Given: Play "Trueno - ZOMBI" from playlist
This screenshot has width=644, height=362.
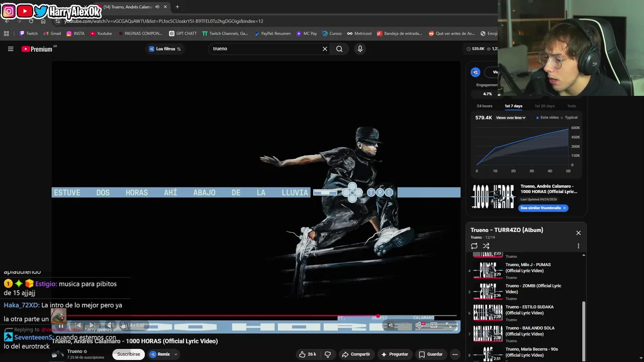Looking at the screenshot, I should 525,292.
